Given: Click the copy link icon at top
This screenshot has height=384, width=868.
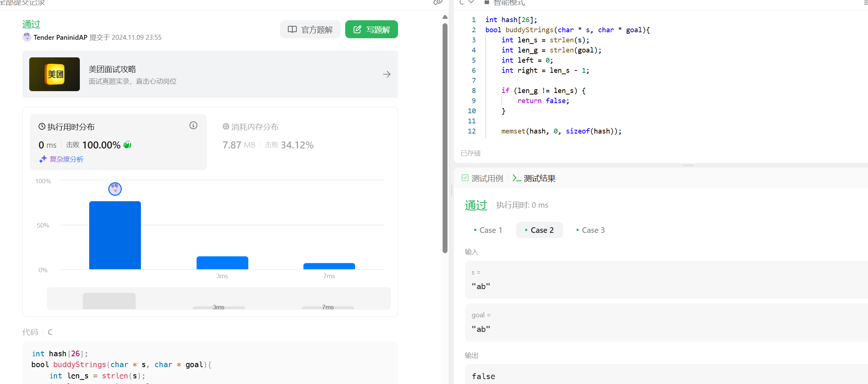Looking at the screenshot, I should (x=438, y=2).
